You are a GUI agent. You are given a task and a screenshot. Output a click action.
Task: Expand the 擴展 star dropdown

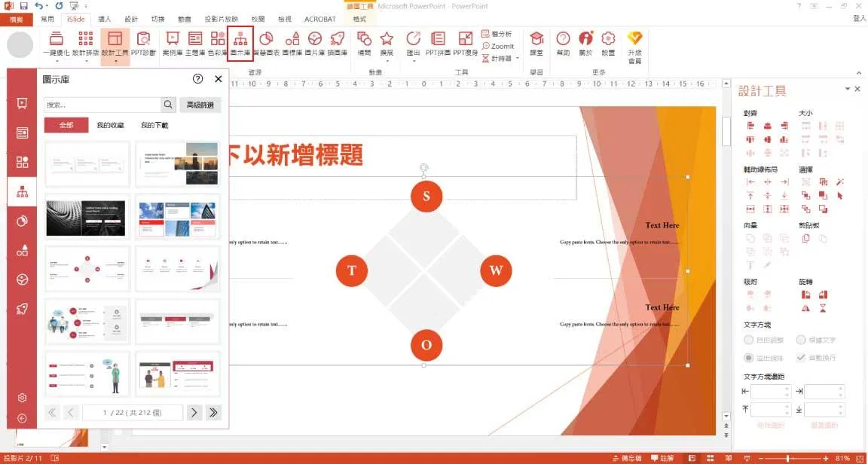point(387,61)
